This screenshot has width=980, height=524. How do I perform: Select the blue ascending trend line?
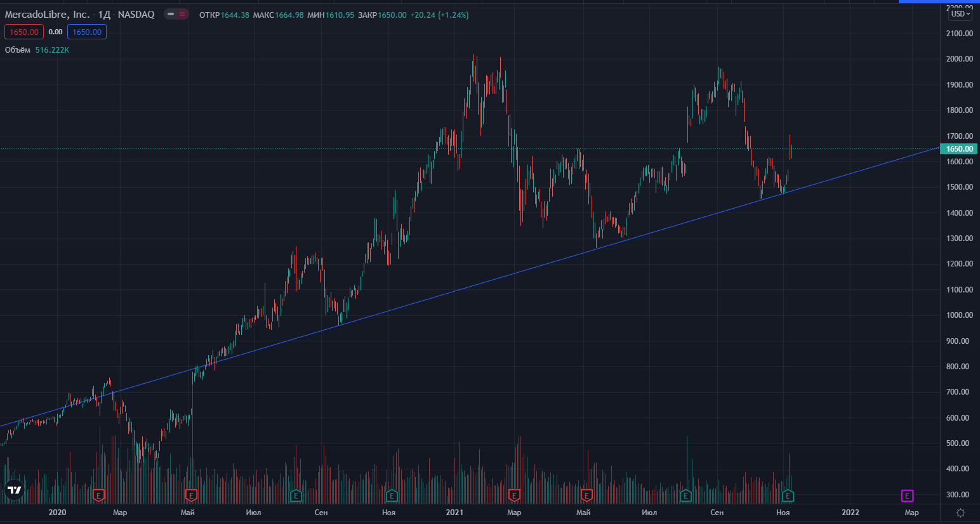click(x=470, y=286)
